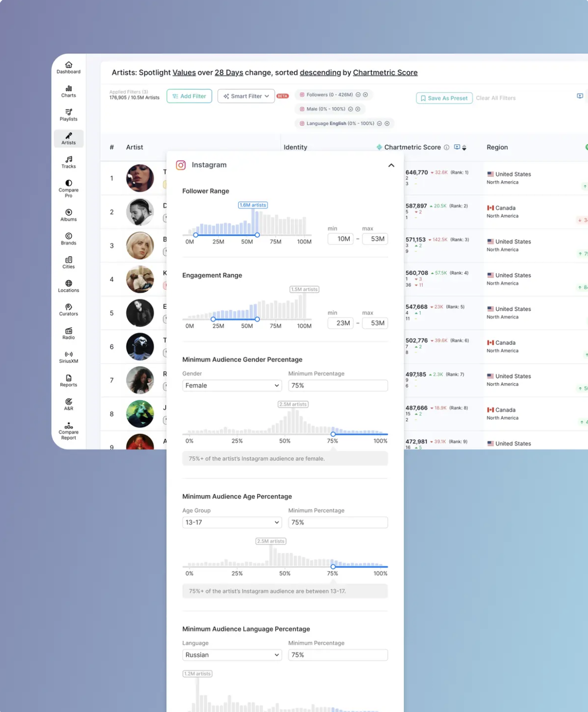Open the Smart Filter dropdown
This screenshot has width=588, height=712.
246,96
